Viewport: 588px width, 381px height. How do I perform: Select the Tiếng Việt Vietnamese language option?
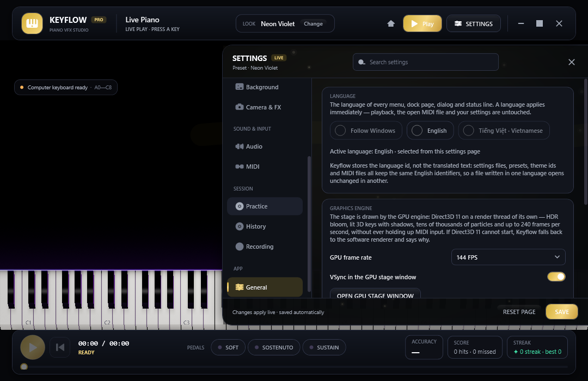click(x=504, y=131)
